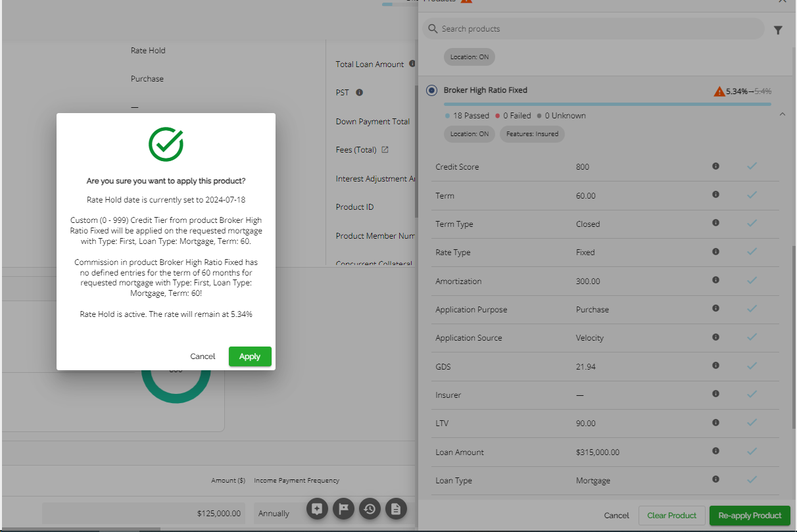Collapse the Broker High Ratio Fixed details chevron
The image size is (797, 532).
tap(782, 114)
